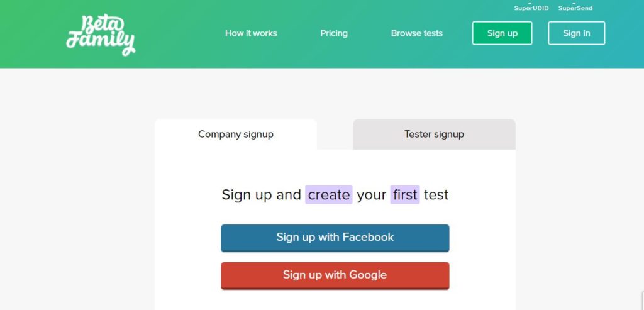Select the Company signup tab

236,135
